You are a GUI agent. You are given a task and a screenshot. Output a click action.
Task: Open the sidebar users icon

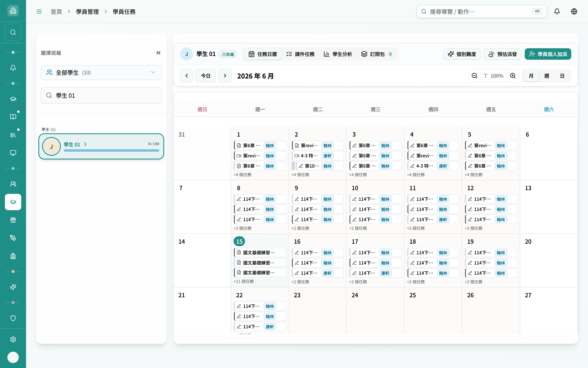[x=13, y=184]
